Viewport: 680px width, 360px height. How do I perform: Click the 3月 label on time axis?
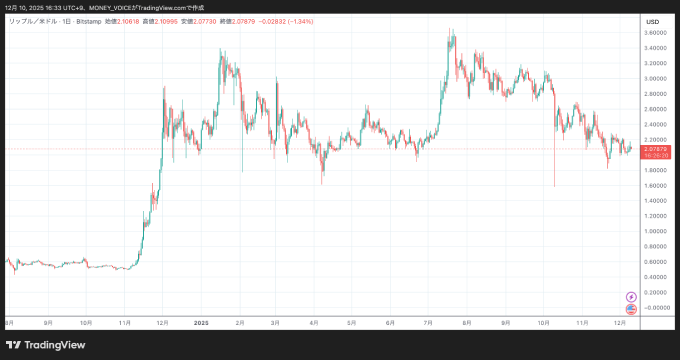click(x=275, y=323)
